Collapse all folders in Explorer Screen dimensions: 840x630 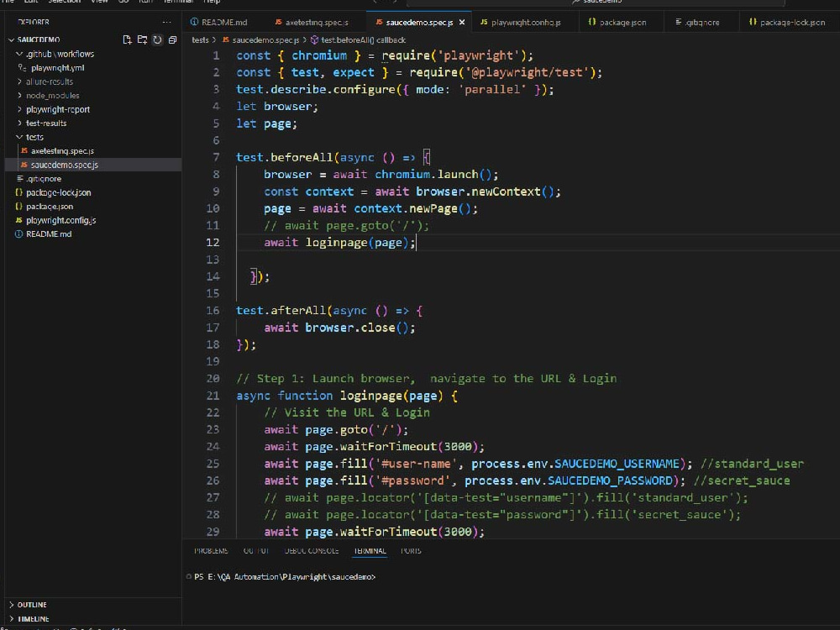tap(172, 39)
